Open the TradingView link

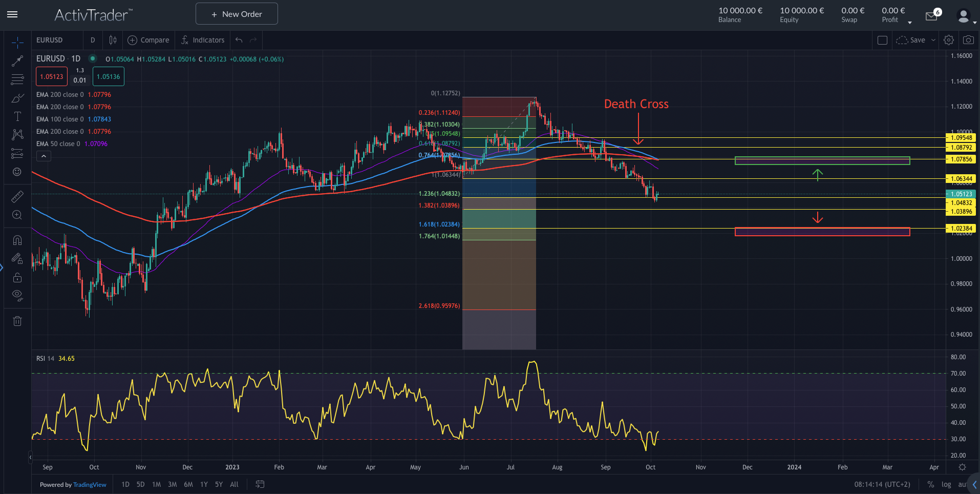tap(90, 484)
